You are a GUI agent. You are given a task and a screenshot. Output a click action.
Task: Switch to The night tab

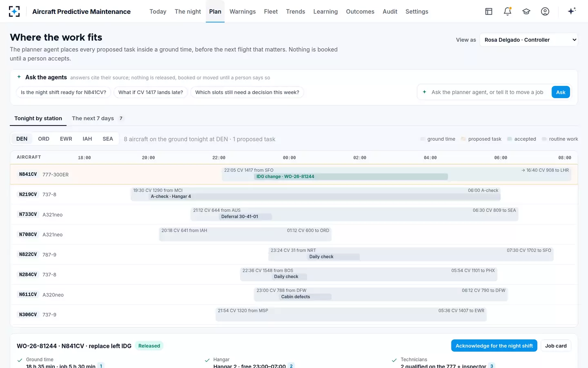pos(188,11)
